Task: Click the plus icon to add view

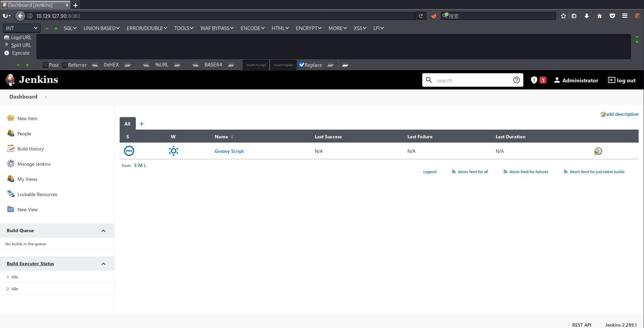Action: click(x=142, y=124)
